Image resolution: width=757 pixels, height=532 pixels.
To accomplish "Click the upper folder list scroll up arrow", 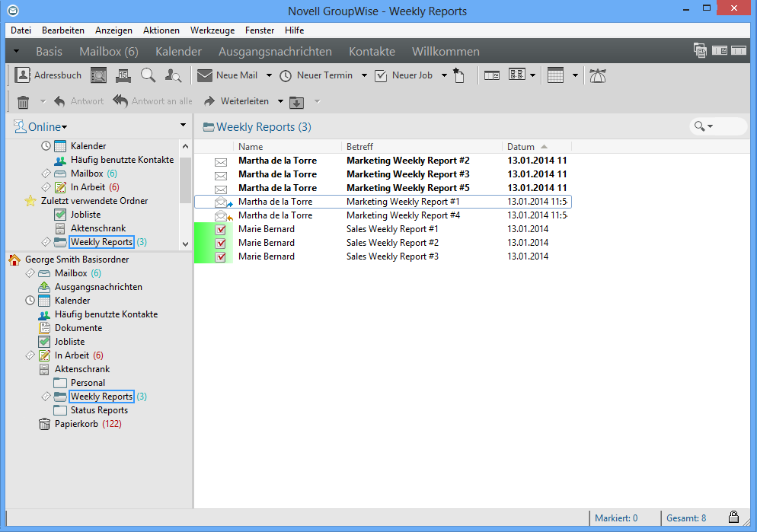I will coord(185,146).
